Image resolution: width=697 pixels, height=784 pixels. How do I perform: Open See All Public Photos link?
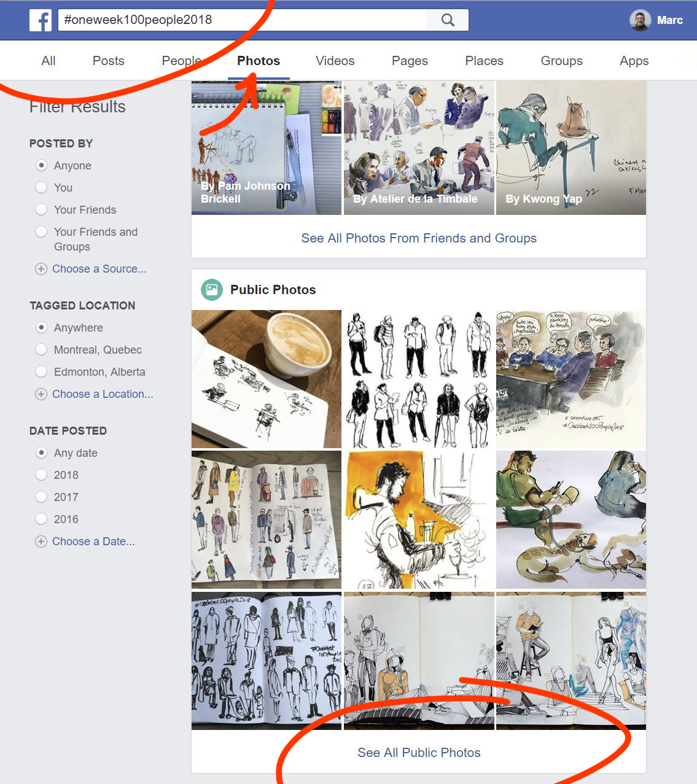419,753
